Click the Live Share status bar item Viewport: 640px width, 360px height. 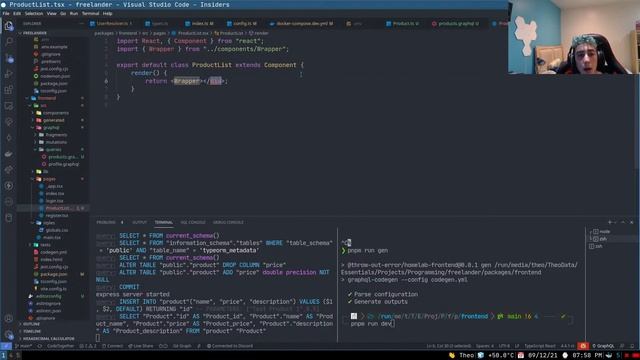[x=141, y=346]
